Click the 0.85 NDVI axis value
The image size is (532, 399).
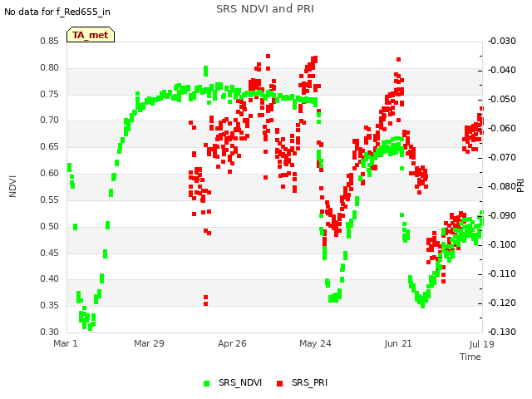50,41
